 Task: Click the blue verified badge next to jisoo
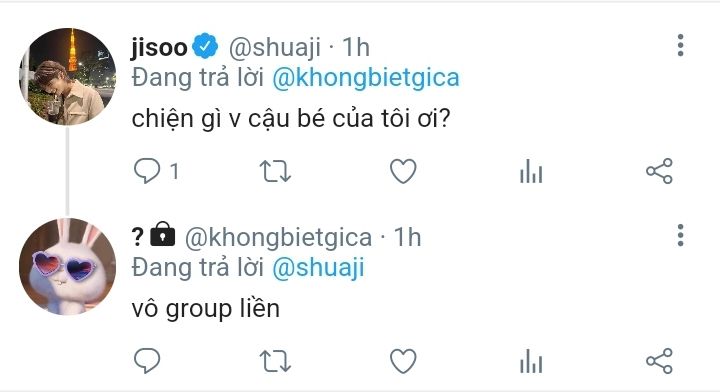click(x=205, y=46)
